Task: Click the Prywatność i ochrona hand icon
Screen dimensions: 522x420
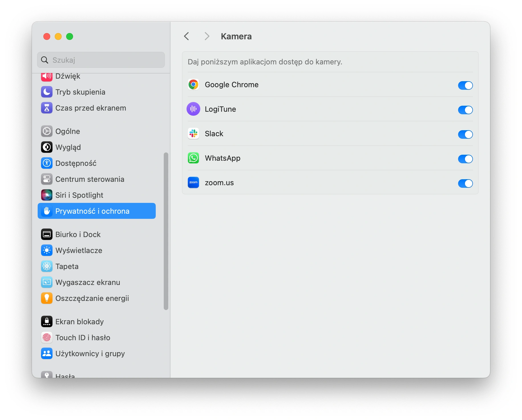Action: 47,211
